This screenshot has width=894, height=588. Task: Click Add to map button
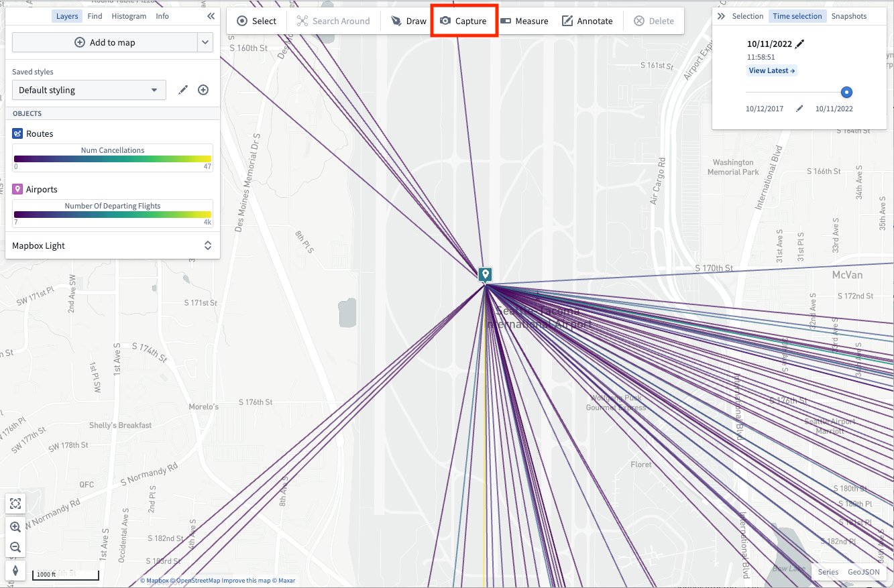105,42
